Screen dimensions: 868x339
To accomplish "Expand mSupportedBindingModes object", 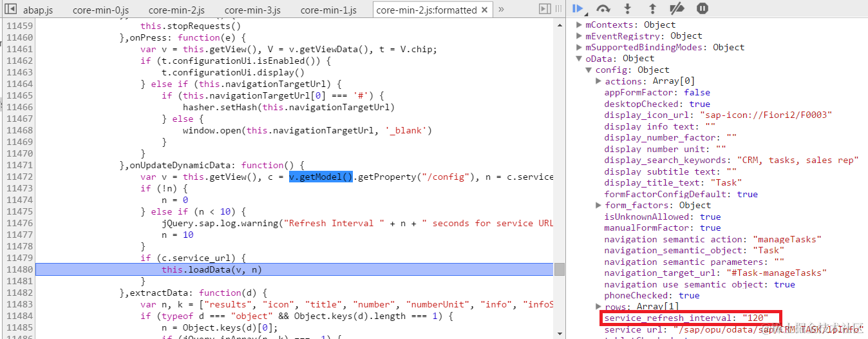I will pyautogui.click(x=579, y=47).
